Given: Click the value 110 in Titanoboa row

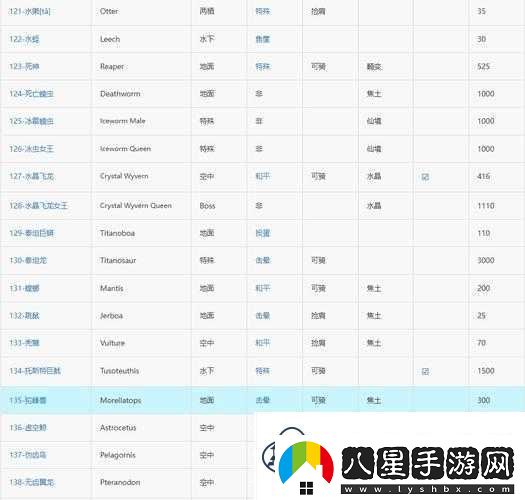Looking at the screenshot, I should click(x=483, y=233).
